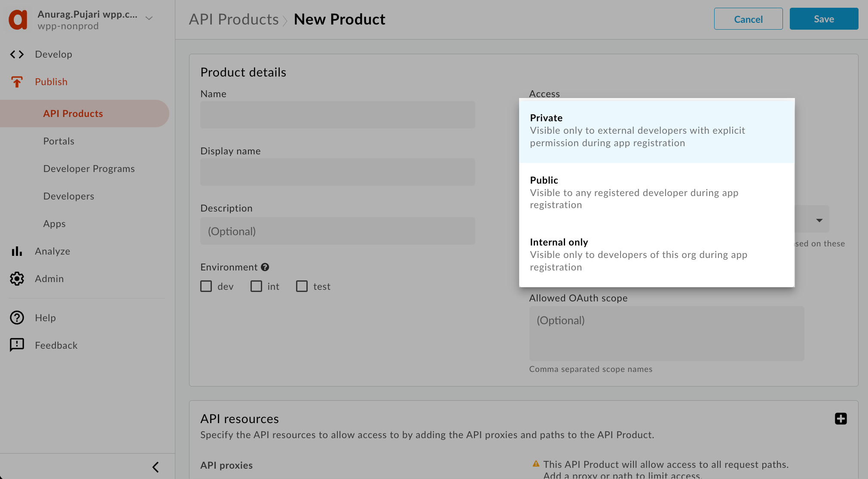Click the Cancel button
868x479 pixels.
tap(748, 19)
